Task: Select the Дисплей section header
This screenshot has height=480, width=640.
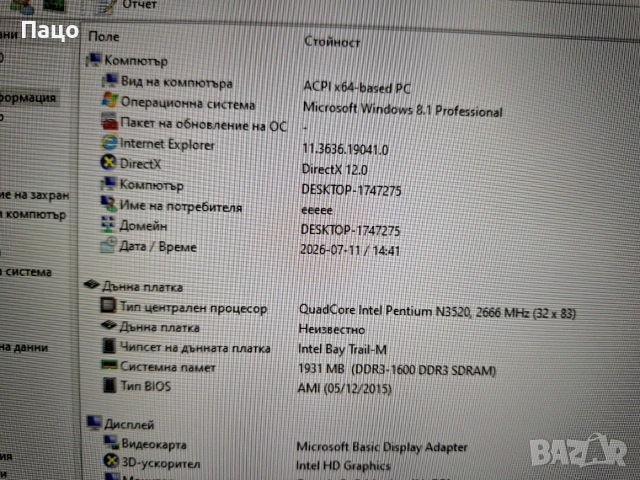Action: tap(121, 424)
